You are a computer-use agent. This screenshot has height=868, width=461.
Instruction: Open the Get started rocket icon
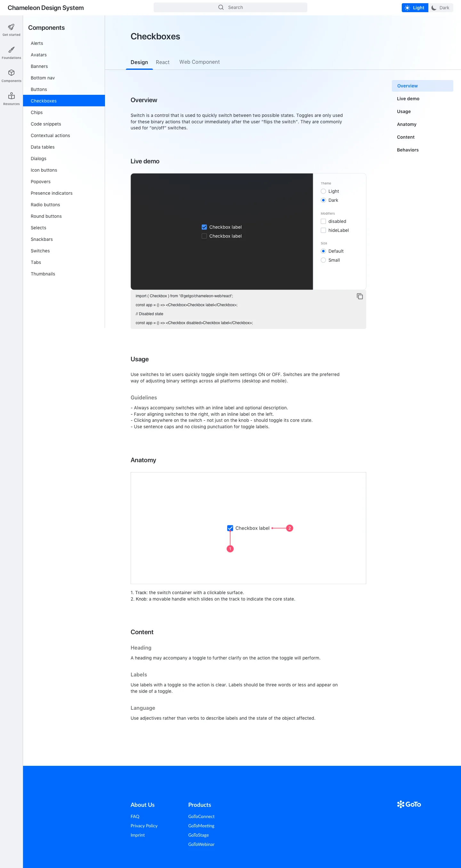(12, 27)
